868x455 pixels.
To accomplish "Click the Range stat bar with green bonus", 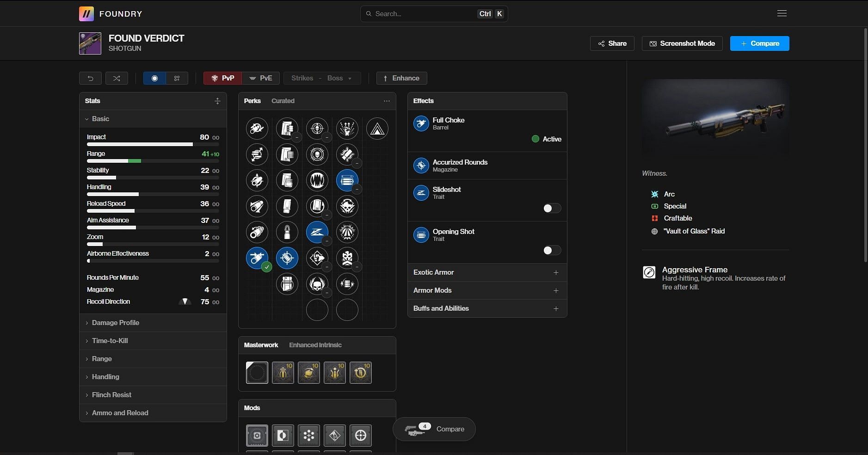I will coord(153,161).
